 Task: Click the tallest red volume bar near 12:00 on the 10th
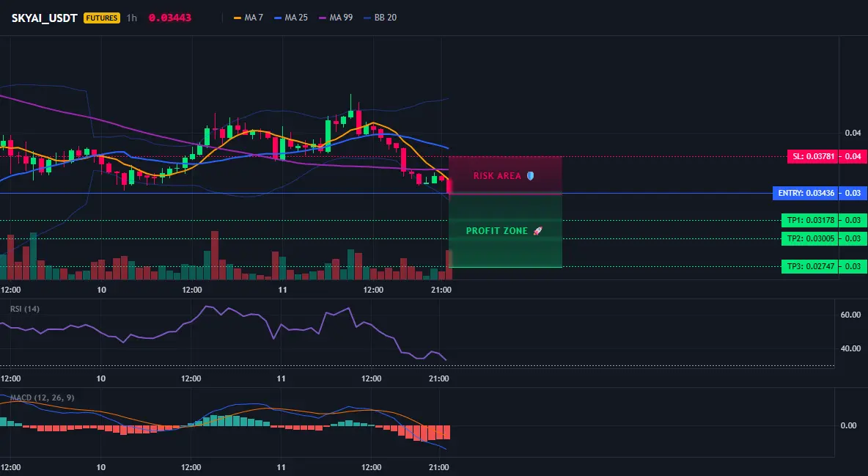click(x=215, y=255)
